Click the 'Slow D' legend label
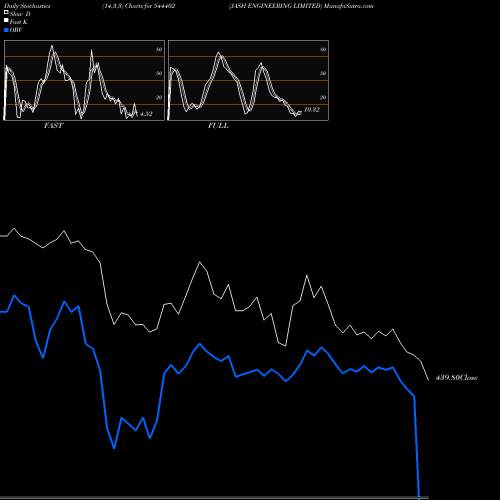 [x=20, y=14]
